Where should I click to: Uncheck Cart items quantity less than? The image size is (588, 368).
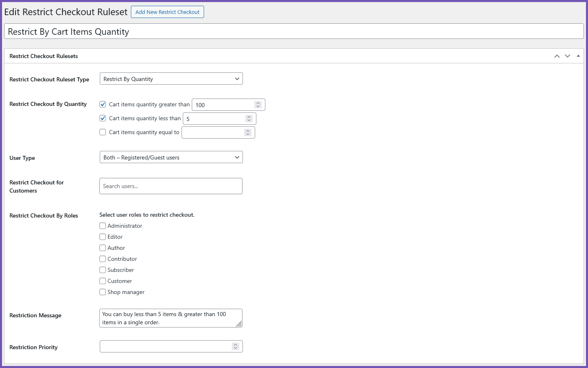[x=103, y=118]
